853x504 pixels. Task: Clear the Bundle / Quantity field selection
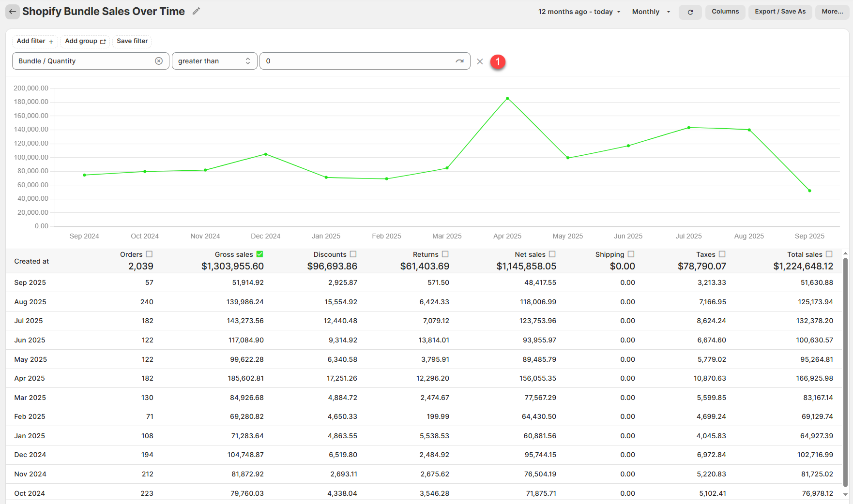click(159, 61)
